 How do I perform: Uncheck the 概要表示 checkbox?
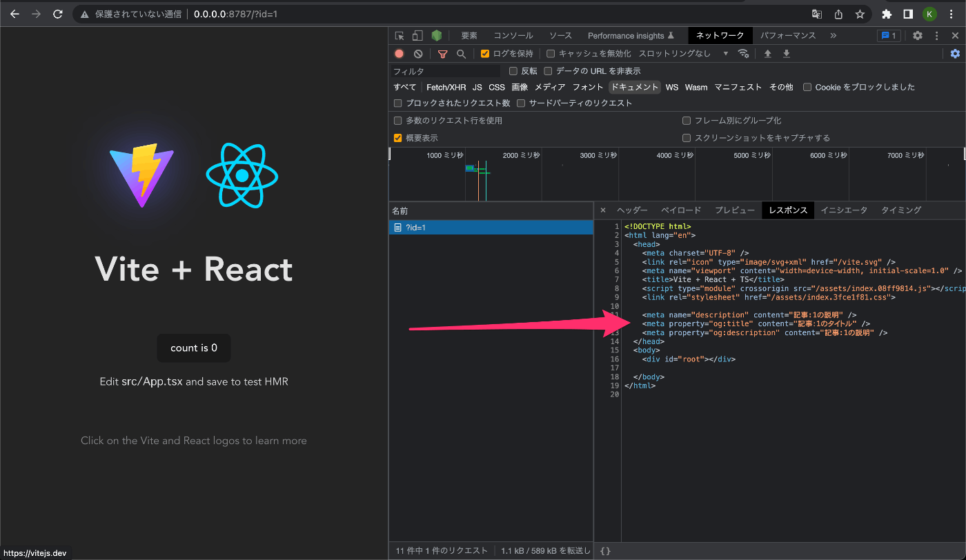pyautogui.click(x=397, y=138)
